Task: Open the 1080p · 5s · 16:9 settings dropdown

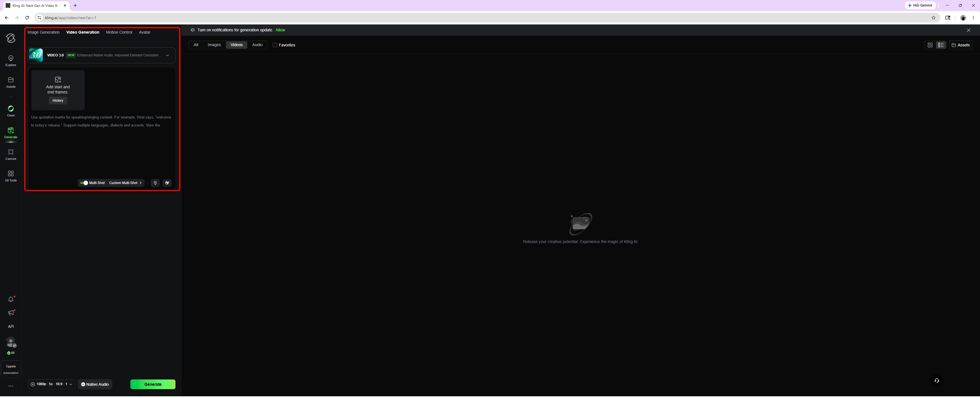Action: click(x=51, y=384)
